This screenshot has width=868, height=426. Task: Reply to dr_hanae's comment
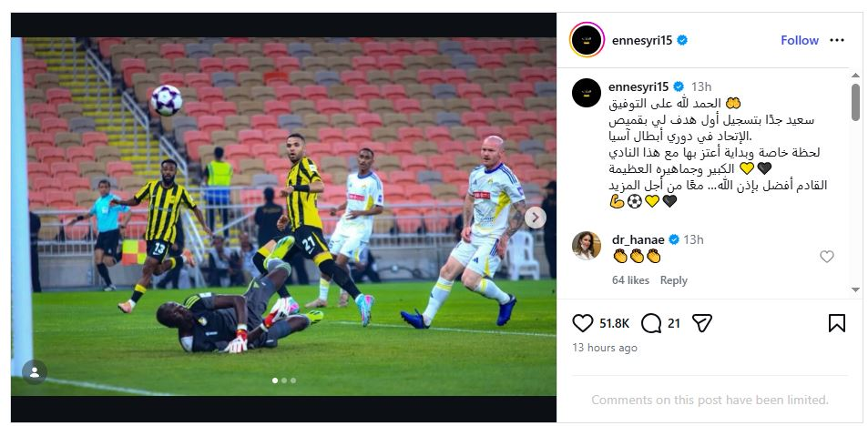click(673, 280)
